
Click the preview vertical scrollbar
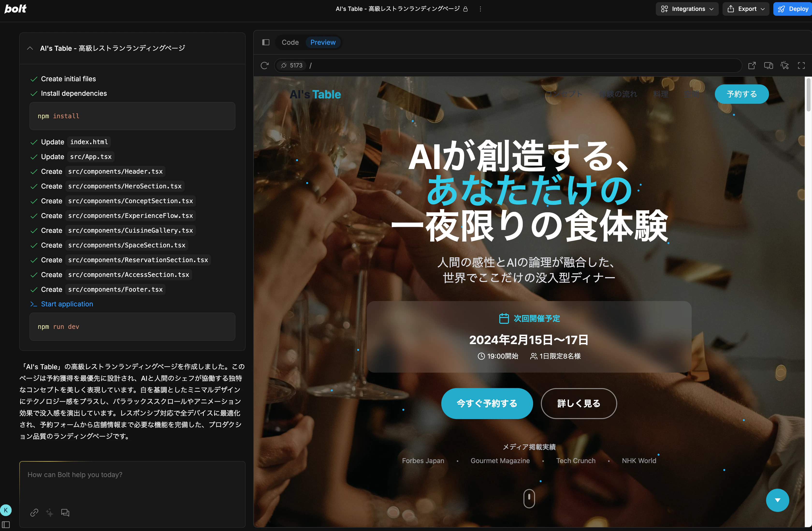tap(808, 94)
